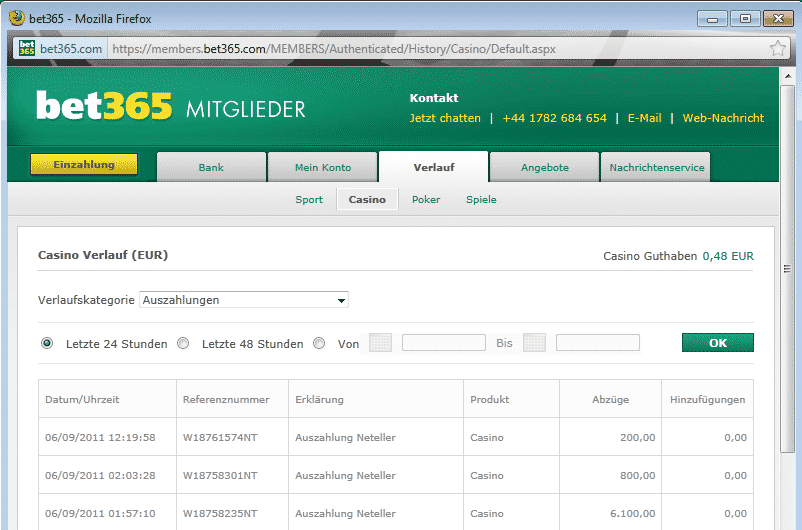Screen dimensions: 802x530
Task: Open the Bis date calendar picker
Action: point(534,343)
